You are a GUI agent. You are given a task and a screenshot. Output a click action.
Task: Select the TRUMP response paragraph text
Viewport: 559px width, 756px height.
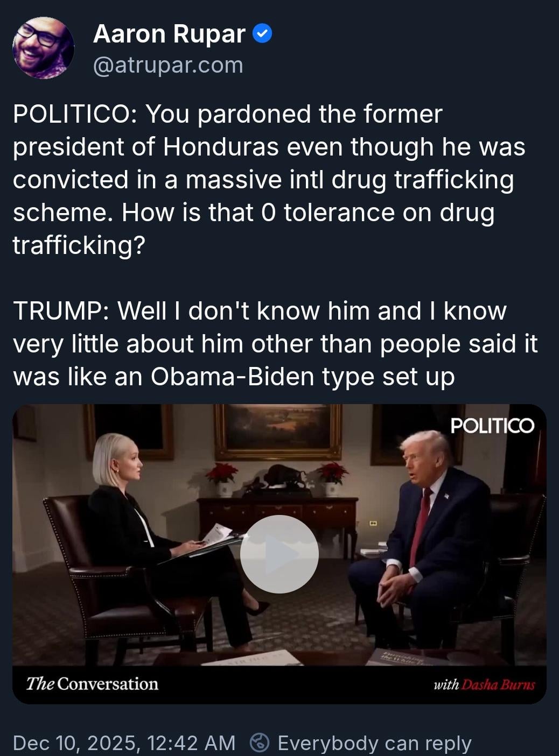pyautogui.click(x=275, y=343)
